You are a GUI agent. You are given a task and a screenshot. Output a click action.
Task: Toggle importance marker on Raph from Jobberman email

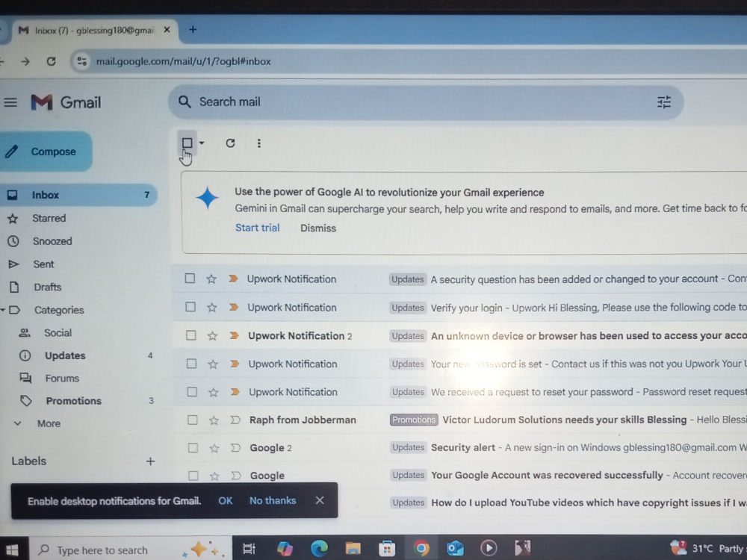pos(235,420)
